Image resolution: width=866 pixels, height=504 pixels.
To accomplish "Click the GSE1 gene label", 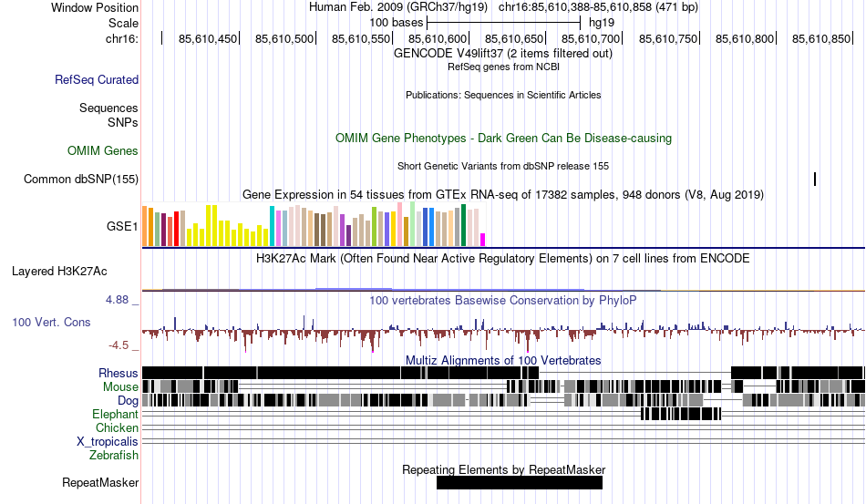I will [122, 226].
